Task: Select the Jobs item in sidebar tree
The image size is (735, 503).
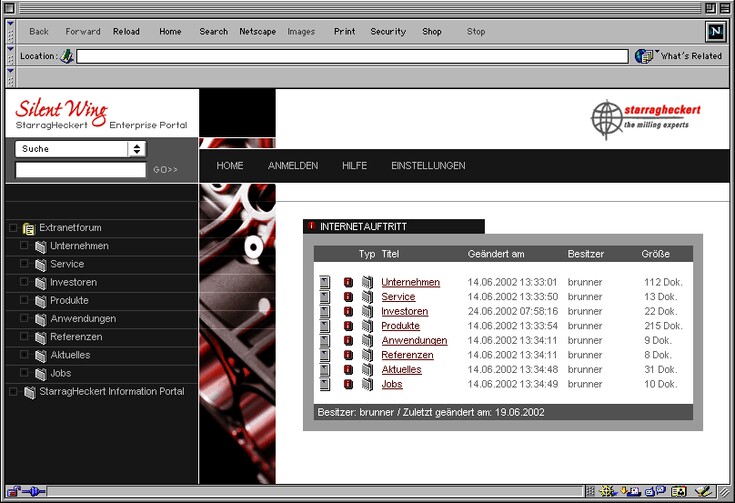Action: 61,373
